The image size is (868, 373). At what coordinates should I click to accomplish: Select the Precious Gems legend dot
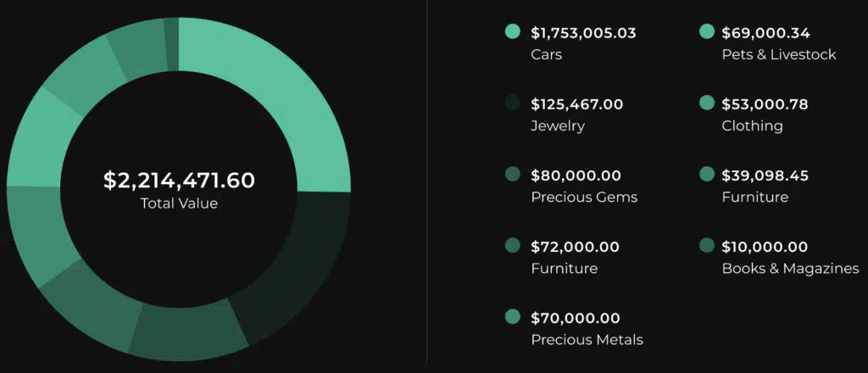pyautogui.click(x=512, y=175)
